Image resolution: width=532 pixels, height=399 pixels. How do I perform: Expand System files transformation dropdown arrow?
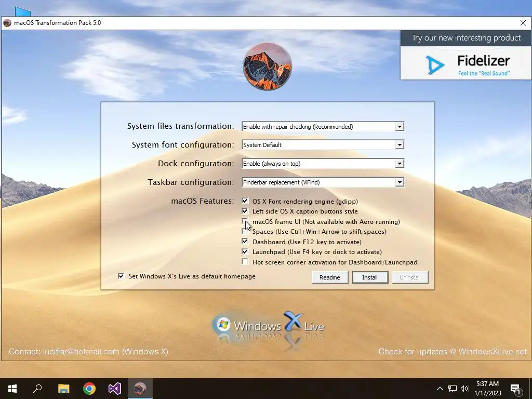pyautogui.click(x=400, y=127)
